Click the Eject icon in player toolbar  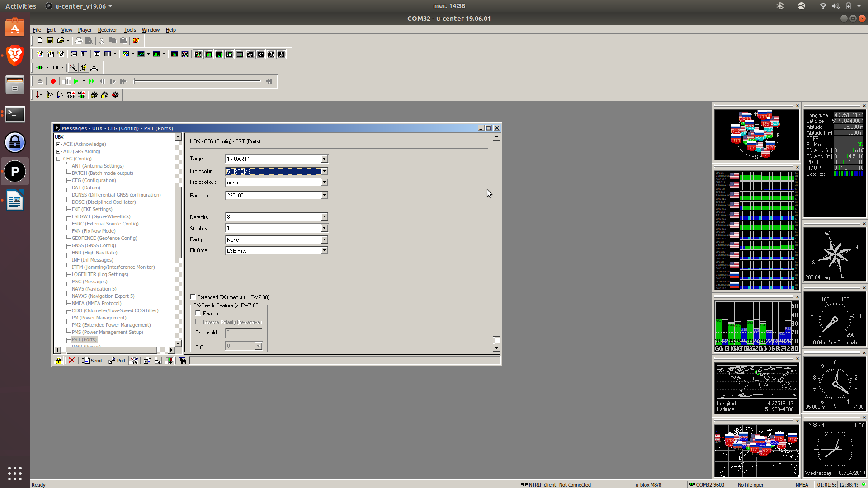(40, 81)
